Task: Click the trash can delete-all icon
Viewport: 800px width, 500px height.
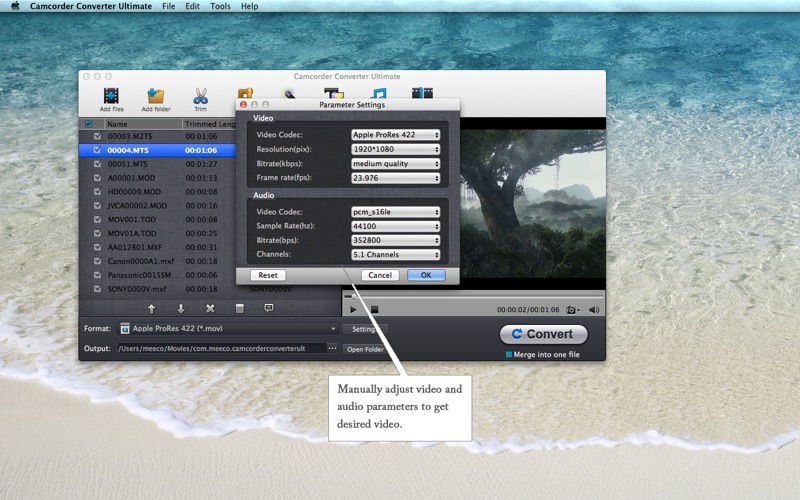Action: (x=239, y=309)
